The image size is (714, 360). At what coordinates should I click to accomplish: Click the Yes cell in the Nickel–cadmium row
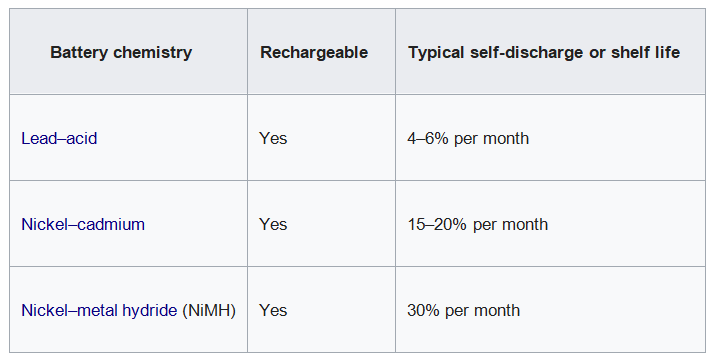point(273,224)
